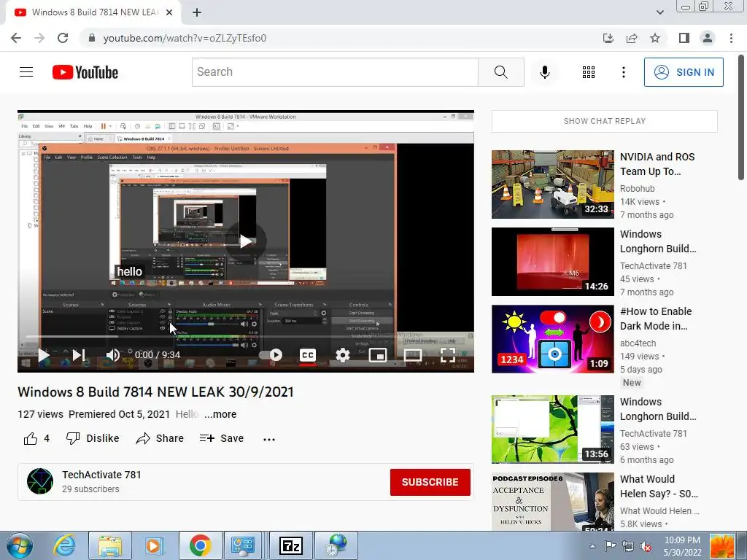Screen dimensions: 747x560
Task: Close the Windows 8 Build 7814 tab
Action: pos(169,12)
